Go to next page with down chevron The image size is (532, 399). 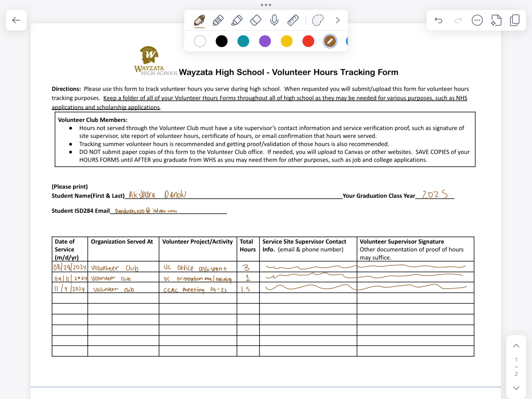[516, 388]
